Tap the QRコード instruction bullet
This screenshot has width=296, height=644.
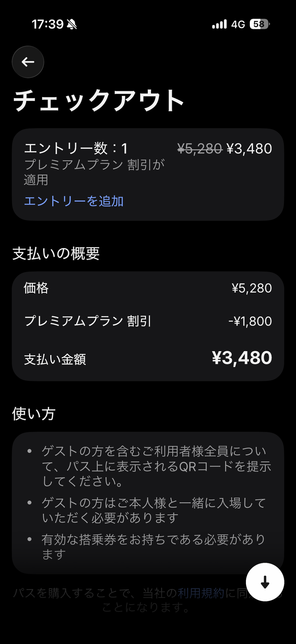click(156, 466)
